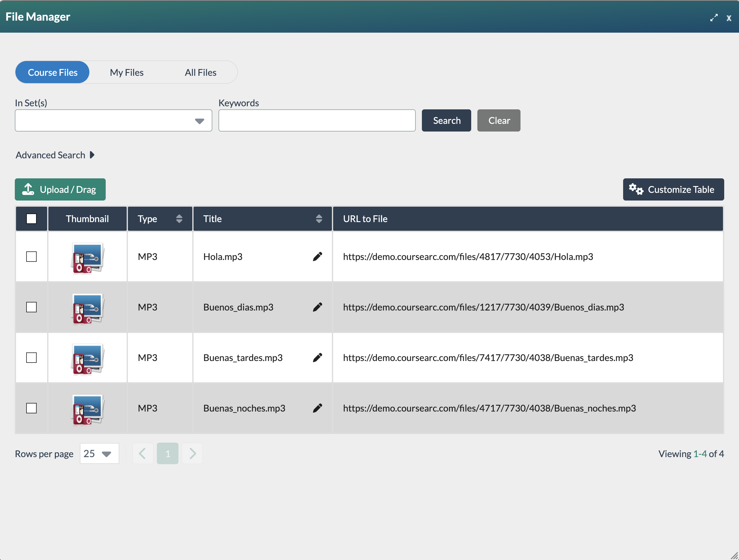Click the URL ending in 4039/Buenos_dias.mp3

click(x=484, y=307)
